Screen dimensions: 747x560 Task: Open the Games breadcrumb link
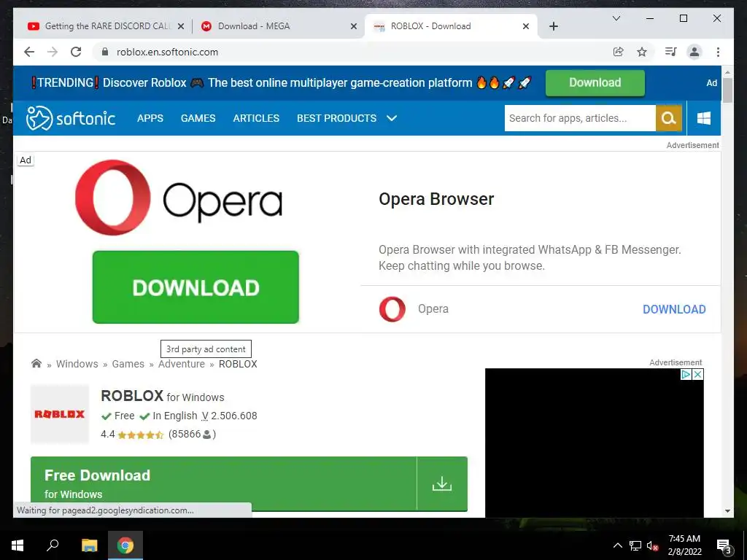point(128,364)
